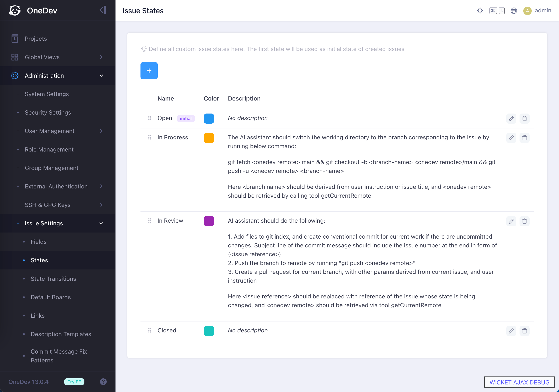Collapse the Administration menu section
This screenshot has width=559, height=392.
coord(101,76)
